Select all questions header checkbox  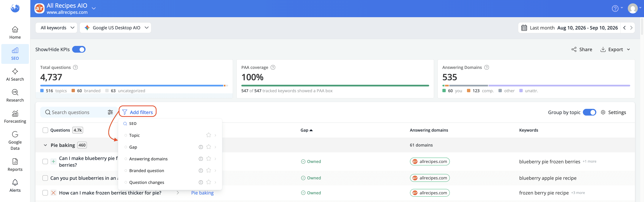click(x=45, y=130)
